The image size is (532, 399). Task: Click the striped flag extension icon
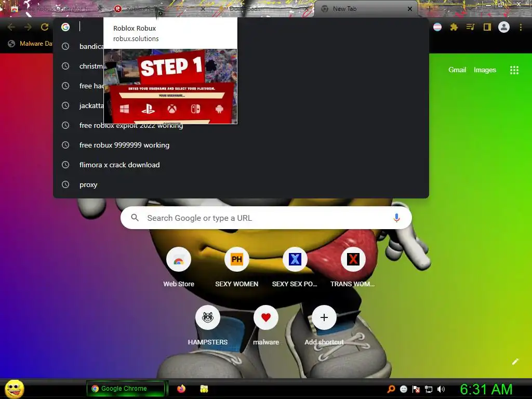(x=437, y=27)
